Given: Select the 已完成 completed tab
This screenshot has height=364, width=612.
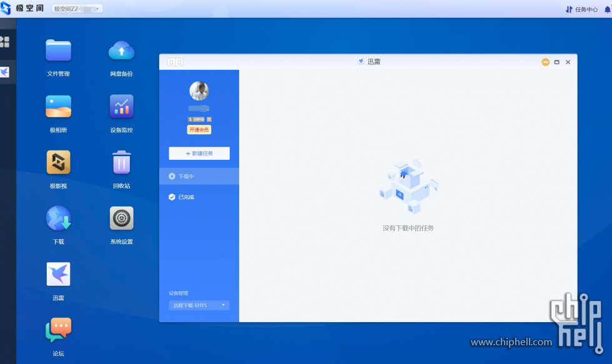Looking at the screenshot, I should coord(199,197).
